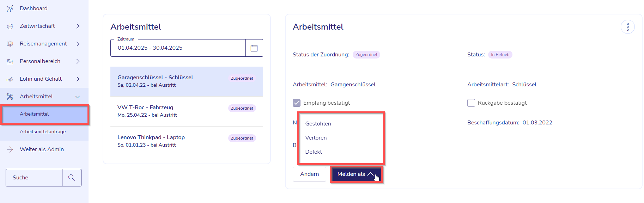Open the three-dot options menu
The image size is (644, 203).
627,27
